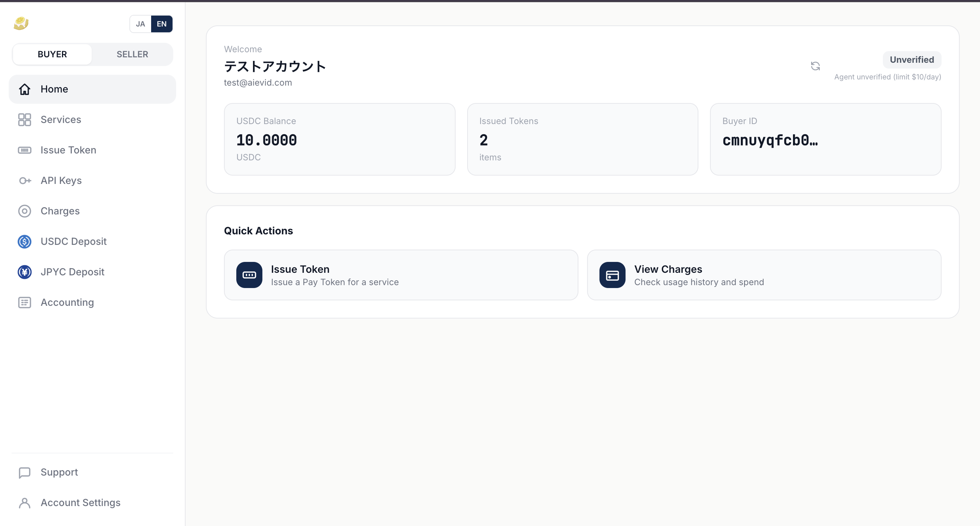980x526 pixels.
Task: Open the Charges page from sidebar
Action: click(x=92, y=211)
